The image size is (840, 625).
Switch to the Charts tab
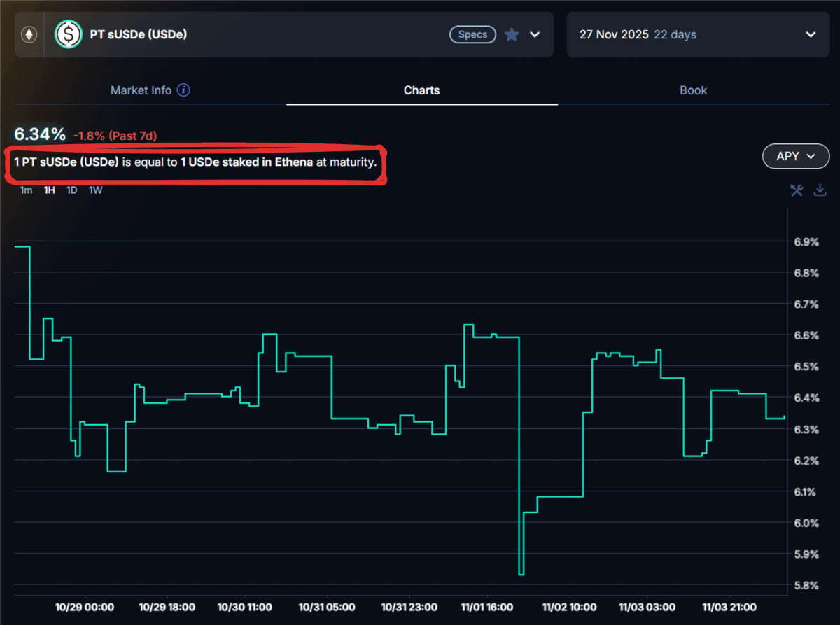tap(421, 90)
